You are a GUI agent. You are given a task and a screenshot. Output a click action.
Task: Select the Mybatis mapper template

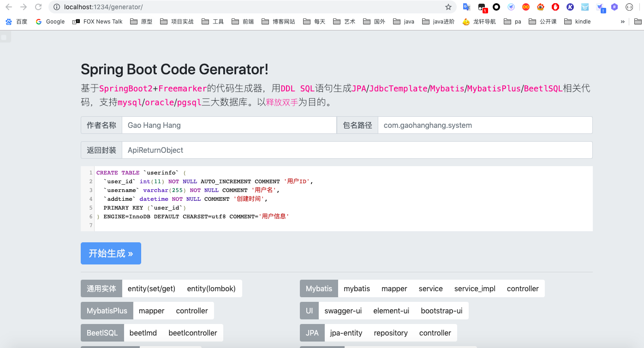394,288
